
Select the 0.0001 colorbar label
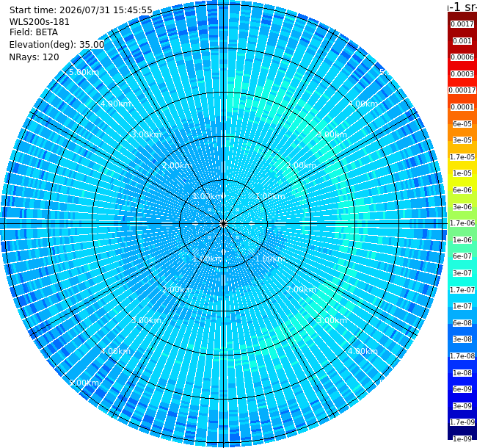[x=462, y=107]
